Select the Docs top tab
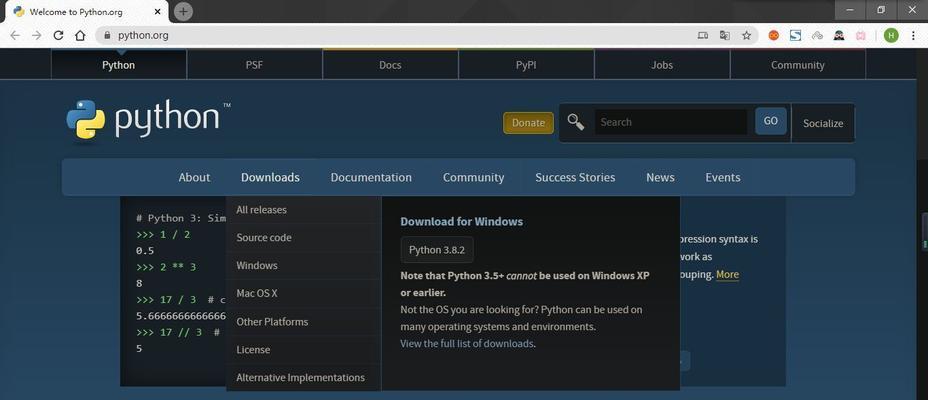 (390, 65)
